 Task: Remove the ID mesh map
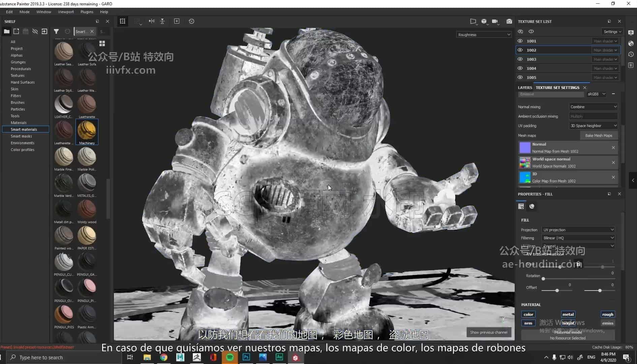click(613, 177)
